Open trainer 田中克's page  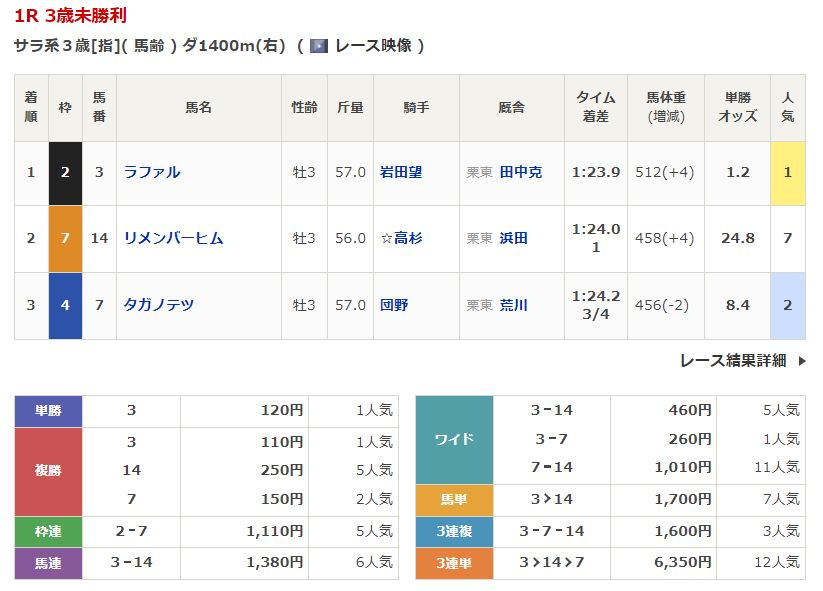521,172
